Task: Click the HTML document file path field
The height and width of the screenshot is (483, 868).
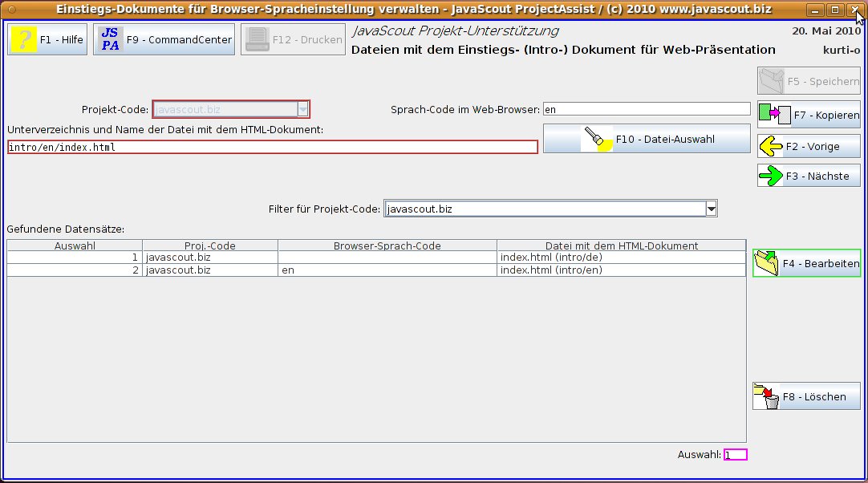Action: [x=272, y=148]
